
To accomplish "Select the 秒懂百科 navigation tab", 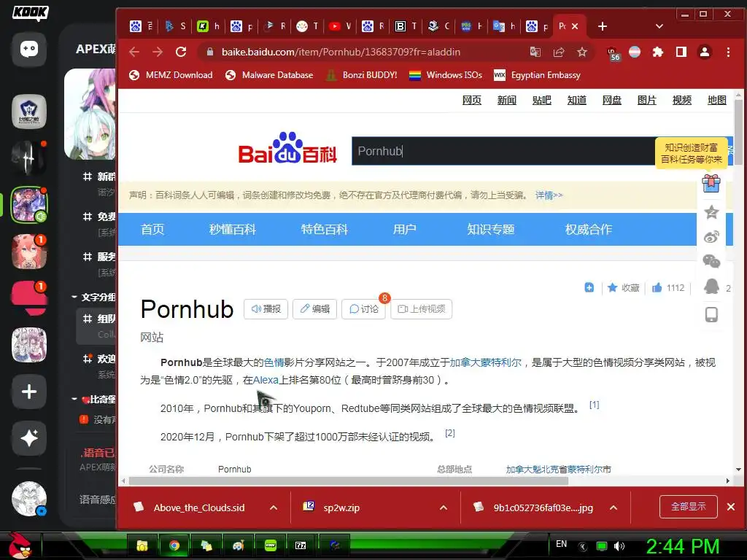I will (x=233, y=230).
